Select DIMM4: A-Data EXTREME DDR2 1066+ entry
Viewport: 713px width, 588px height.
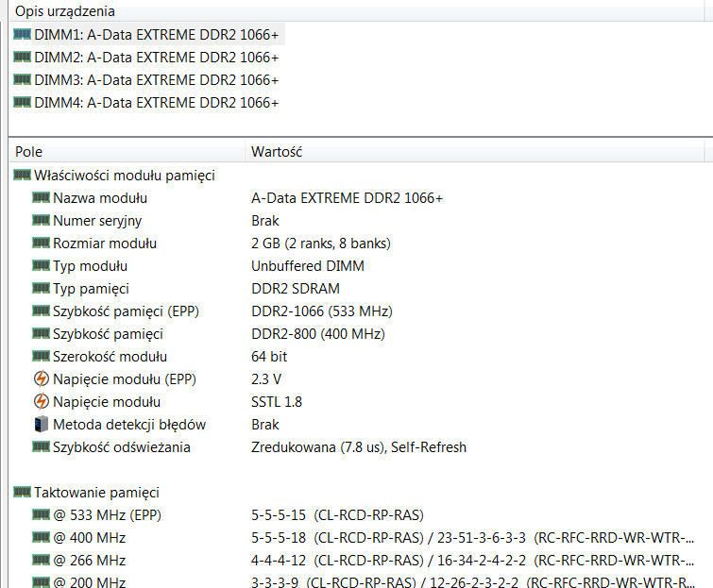click(x=156, y=102)
